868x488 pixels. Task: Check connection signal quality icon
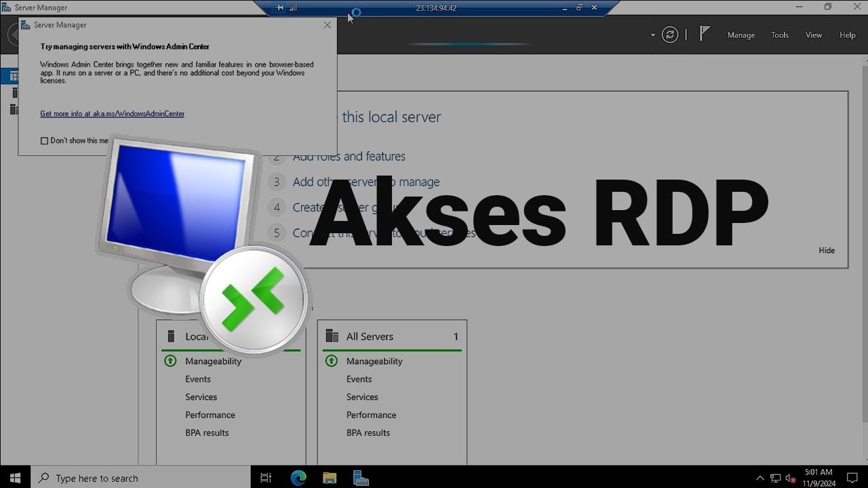click(x=293, y=8)
